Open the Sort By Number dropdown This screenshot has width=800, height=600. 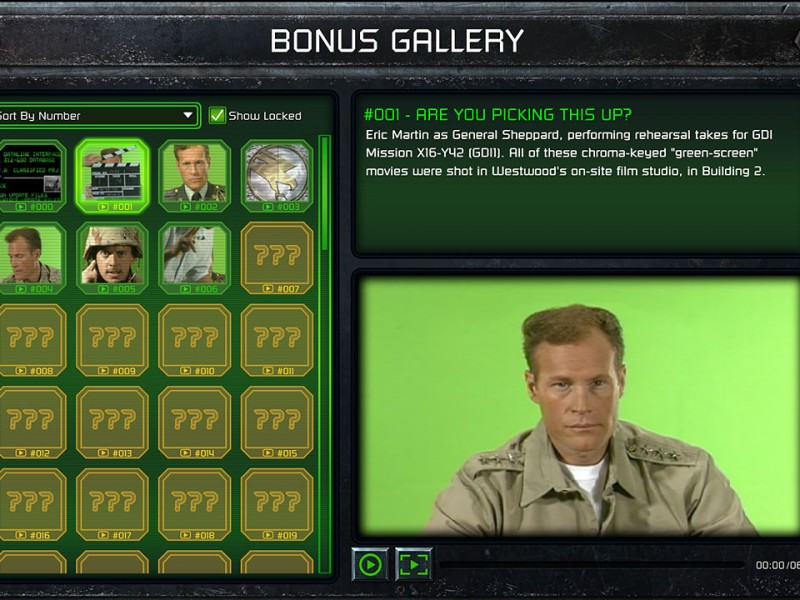[98, 116]
